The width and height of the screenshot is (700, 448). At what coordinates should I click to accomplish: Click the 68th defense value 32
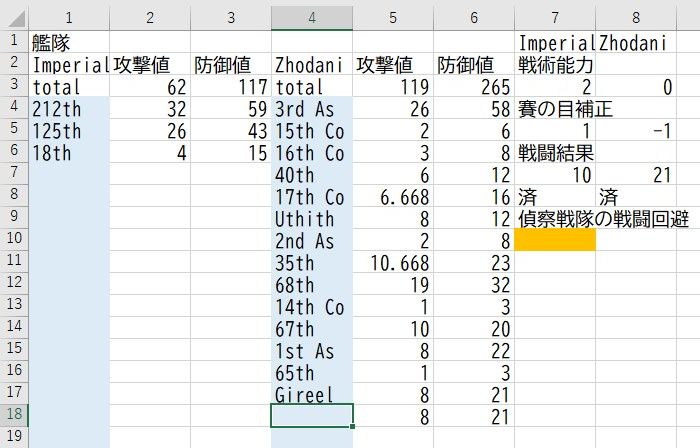pos(474,284)
